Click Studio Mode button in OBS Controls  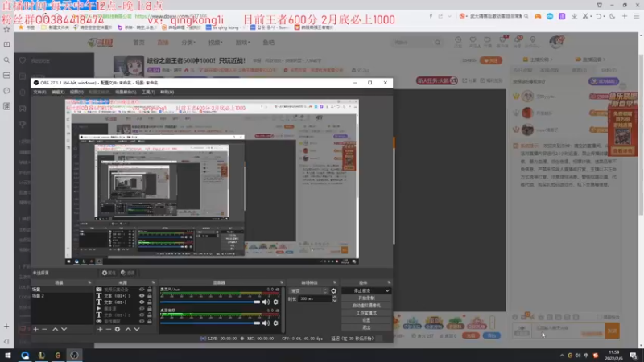pyautogui.click(x=366, y=313)
